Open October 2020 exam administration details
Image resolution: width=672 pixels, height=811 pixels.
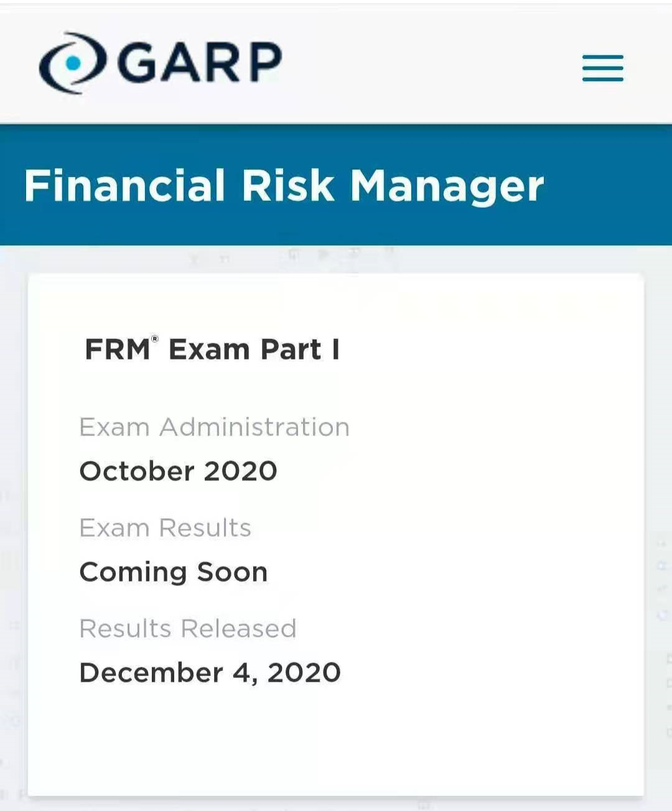coord(178,471)
